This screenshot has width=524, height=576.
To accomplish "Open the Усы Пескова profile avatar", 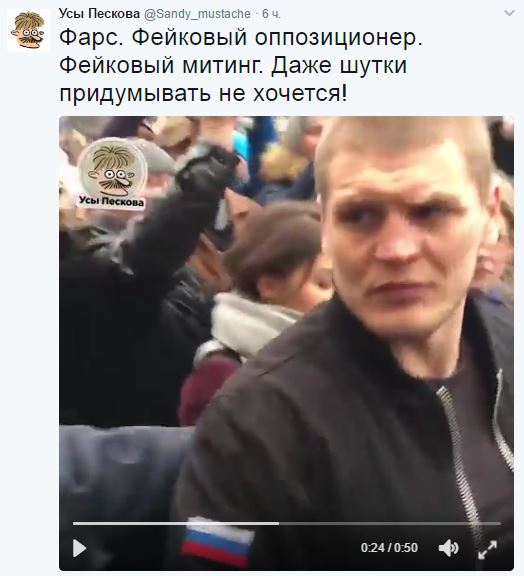I will pos(28,30).
